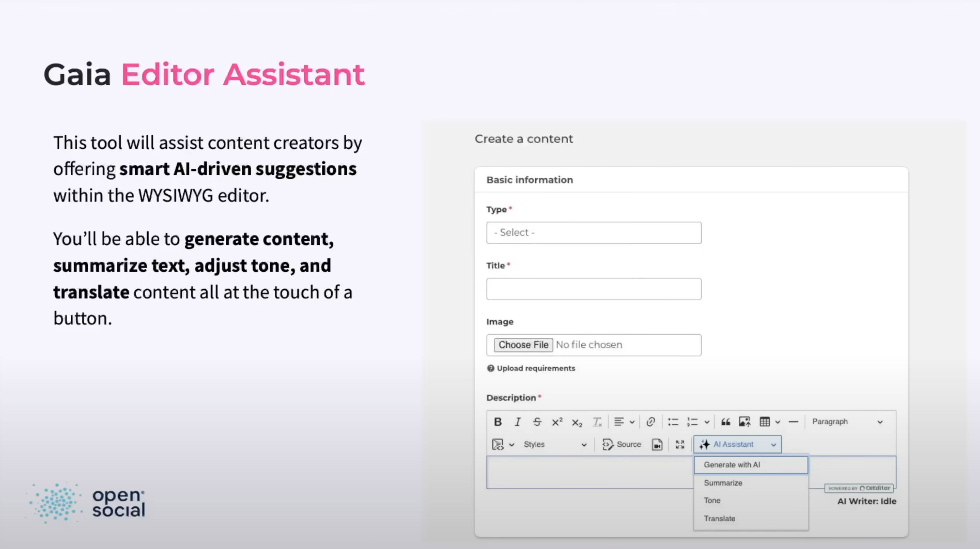Image resolution: width=980 pixels, height=549 pixels.
Task: Click into the Title input field
Action: 593,289
